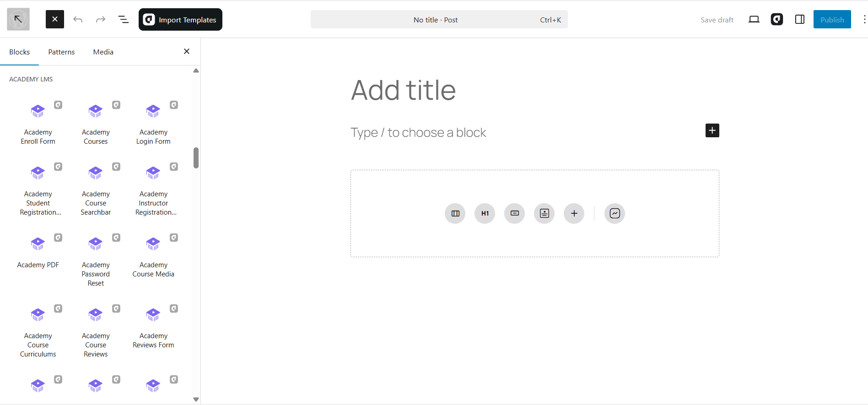Toggle the plugin sidebar next to Settings
The image size is (868, 405).
(x=777, y=19)
